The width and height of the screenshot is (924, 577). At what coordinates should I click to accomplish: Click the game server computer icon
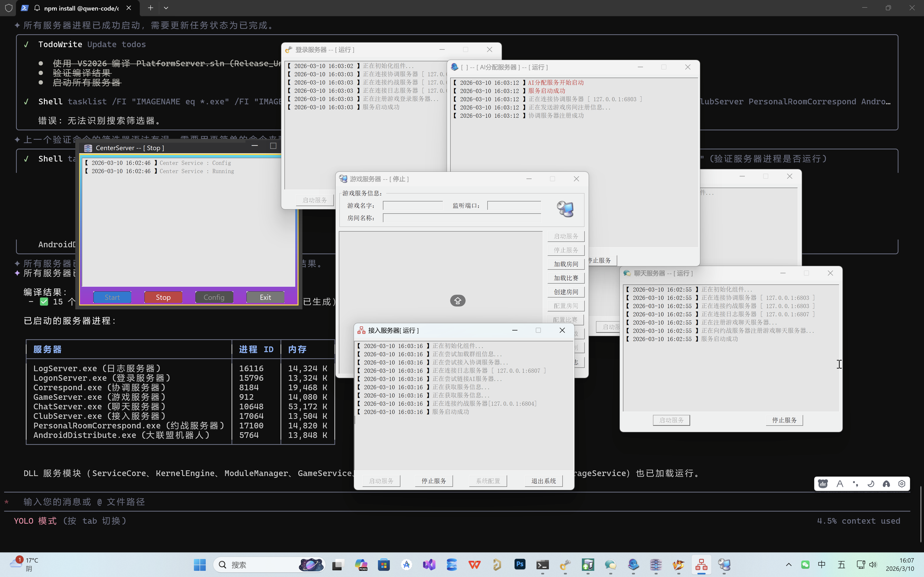565,209
